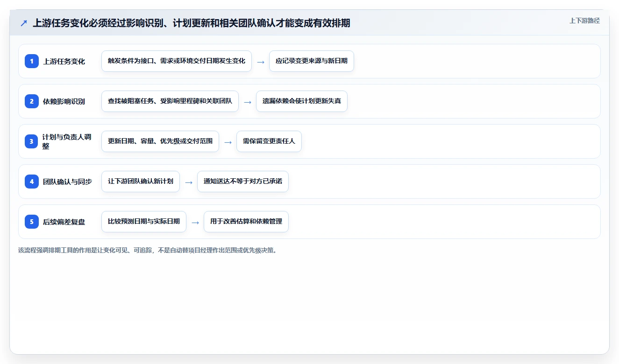The image size is (619, 364).
Task: Click the 触发条件为接口、需求或环境交付日期发生变化 box
Action: click(x=177, y=61)
